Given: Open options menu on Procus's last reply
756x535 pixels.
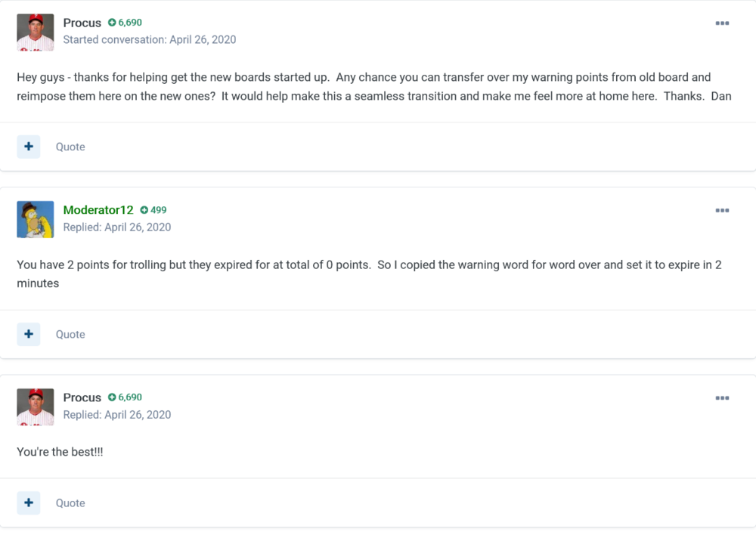Looking at the screenshot, I should pos(722,398).
